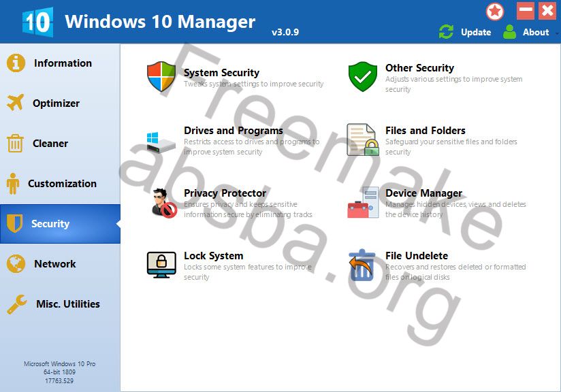Open Other Security via green checkmark shield
This screenshot has height=392, width=561.
coord(363,76)
